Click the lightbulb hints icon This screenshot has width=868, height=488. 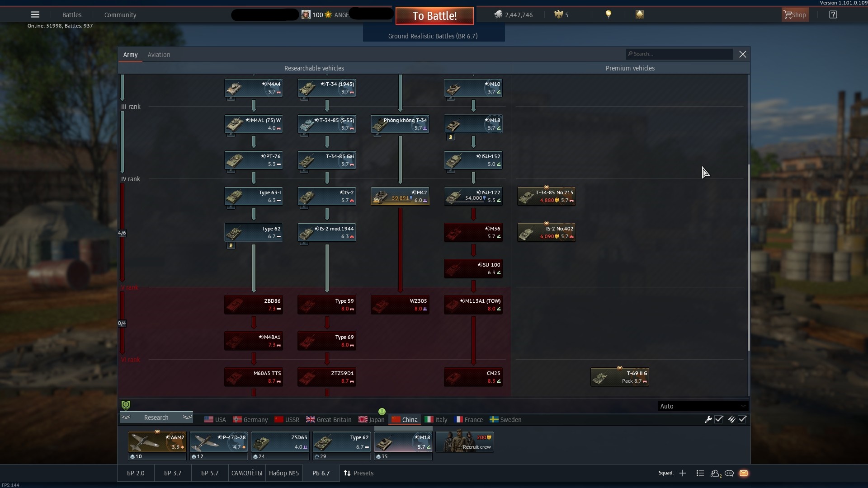[609, 14]
